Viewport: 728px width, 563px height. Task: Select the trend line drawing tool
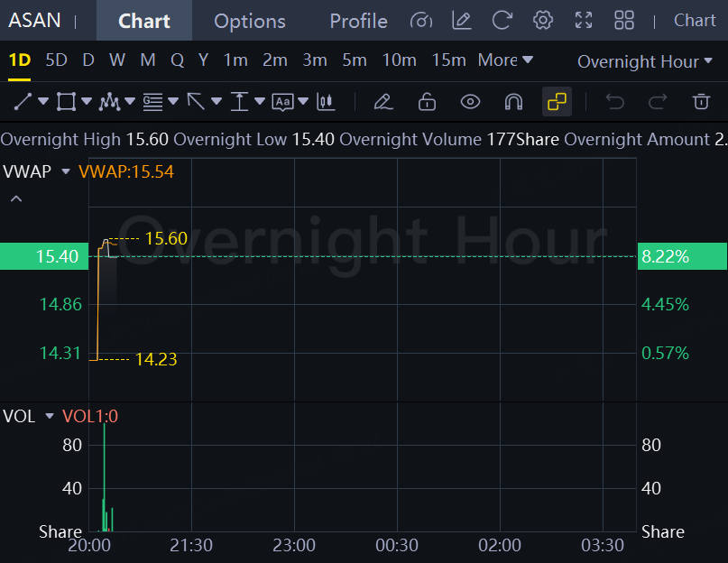[23, 102]
